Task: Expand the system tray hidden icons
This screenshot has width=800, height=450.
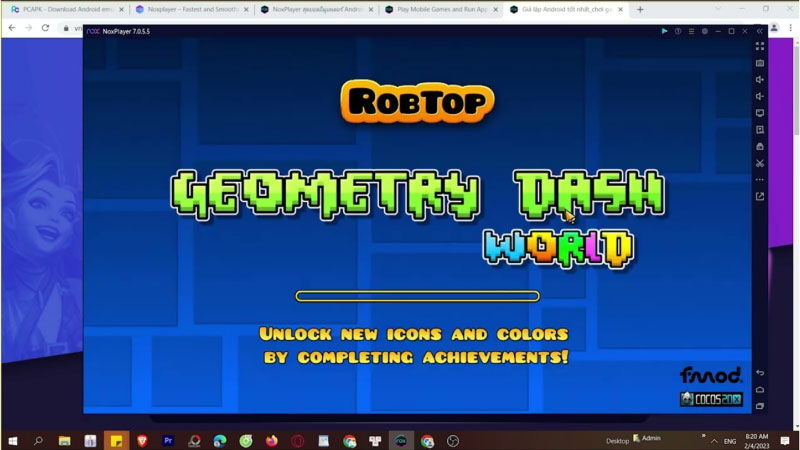Action: tap(714, 441)
